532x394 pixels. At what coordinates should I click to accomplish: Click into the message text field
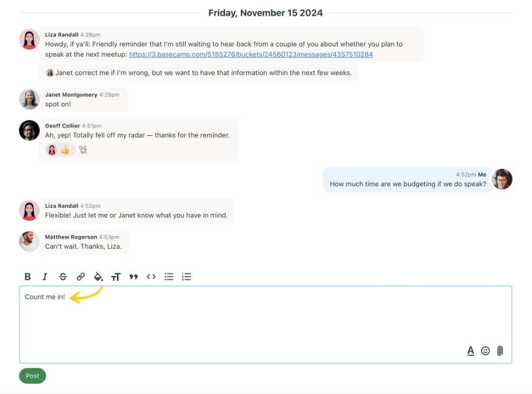[x=265, y=322]
